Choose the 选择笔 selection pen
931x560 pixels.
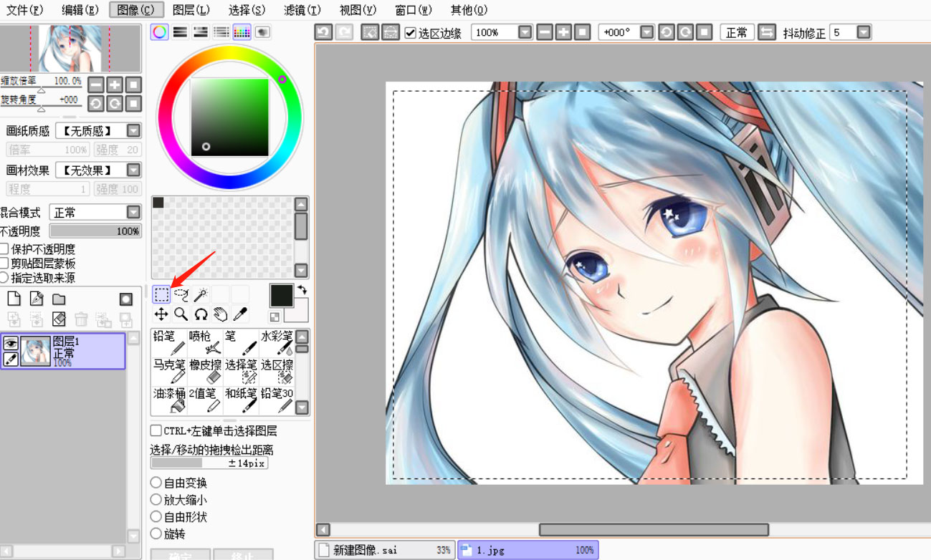point(241,372)
